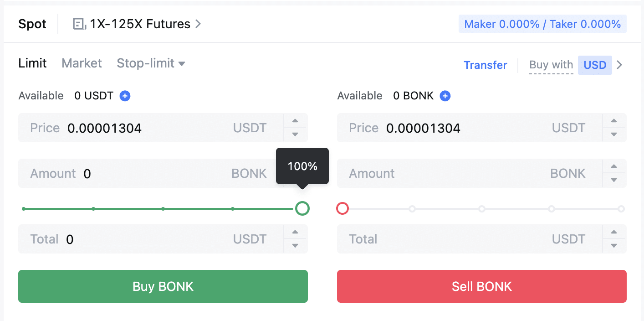Toggle the USD buy-with option
The image size is (644, 321).
(594, 65)
